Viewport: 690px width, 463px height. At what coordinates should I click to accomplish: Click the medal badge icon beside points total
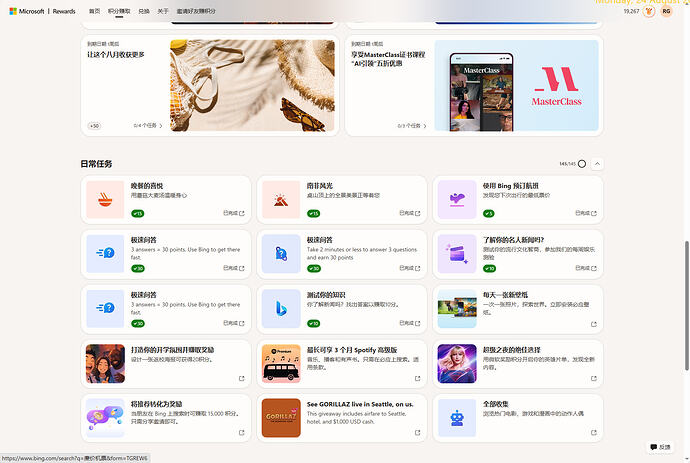649,11
